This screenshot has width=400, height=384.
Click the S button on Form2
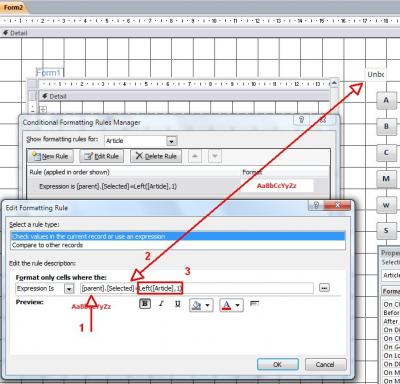(x=386, y=230)
